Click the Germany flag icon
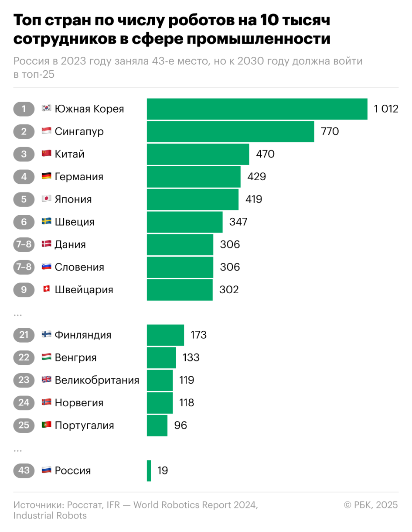Image resolution: width=412 pixels, height=532 pixels. click(46, 176)
